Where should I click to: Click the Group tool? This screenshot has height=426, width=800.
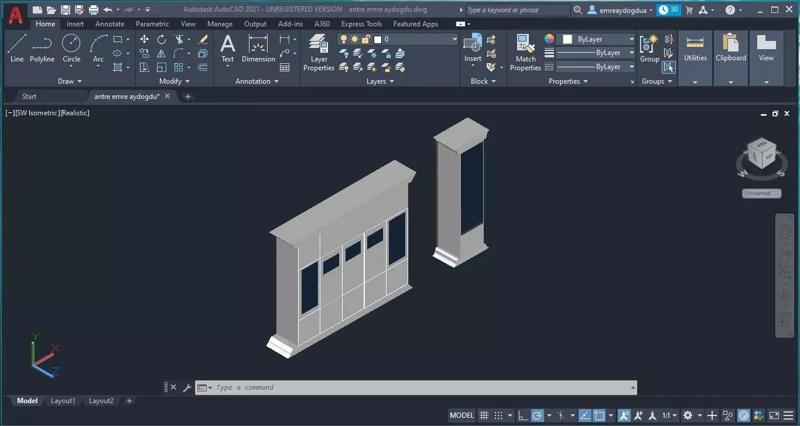click(x=649, y=49)
